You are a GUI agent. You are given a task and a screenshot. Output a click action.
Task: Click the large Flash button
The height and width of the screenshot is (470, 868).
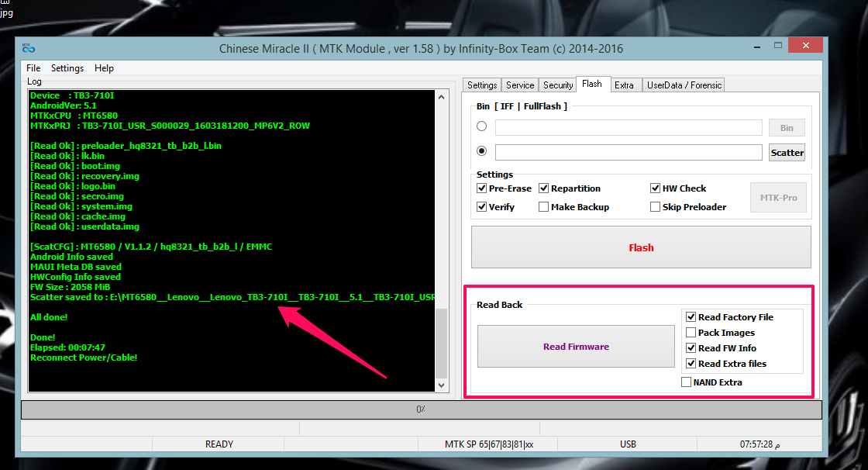[641, 247]
